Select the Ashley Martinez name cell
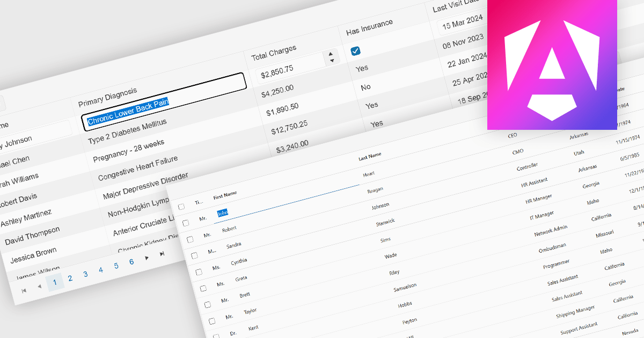Image resolution: width=644 pixels, height=338 pixels. pos(26,217)
